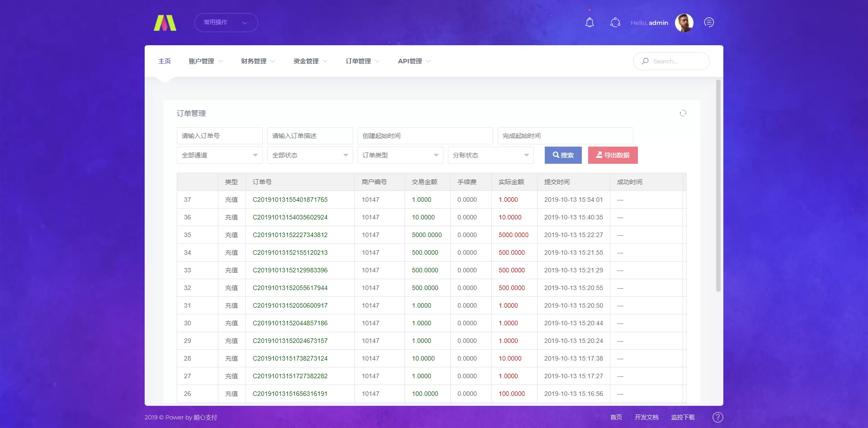The image size is (868, 428).
Task: Open the 全部通道 channel dropdown
Action: point(219,155)
